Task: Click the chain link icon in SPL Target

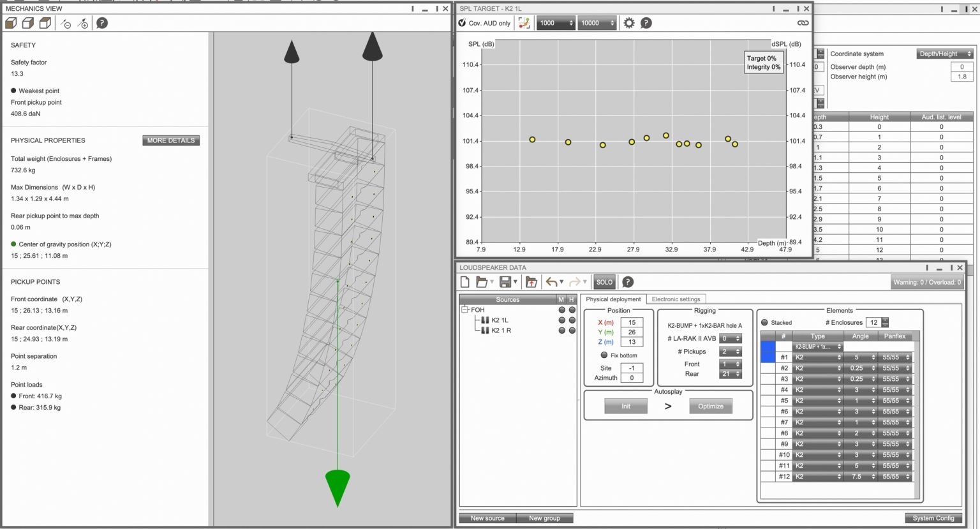Action: point(803,23)
